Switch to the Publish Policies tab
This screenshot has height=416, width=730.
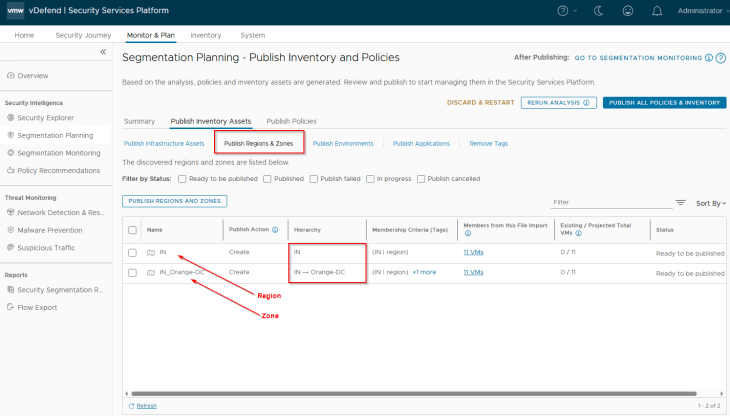(291, 121)
